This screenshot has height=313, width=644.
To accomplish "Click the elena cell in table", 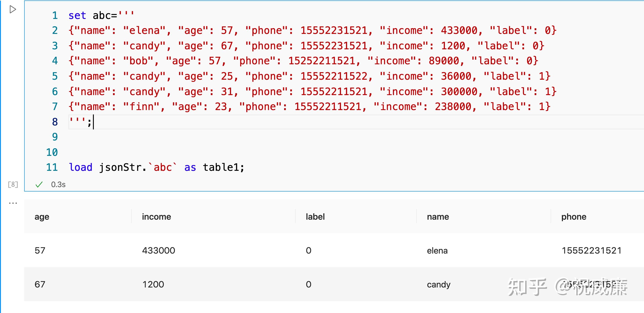I will pyautogui.click(x=437, y=250).
